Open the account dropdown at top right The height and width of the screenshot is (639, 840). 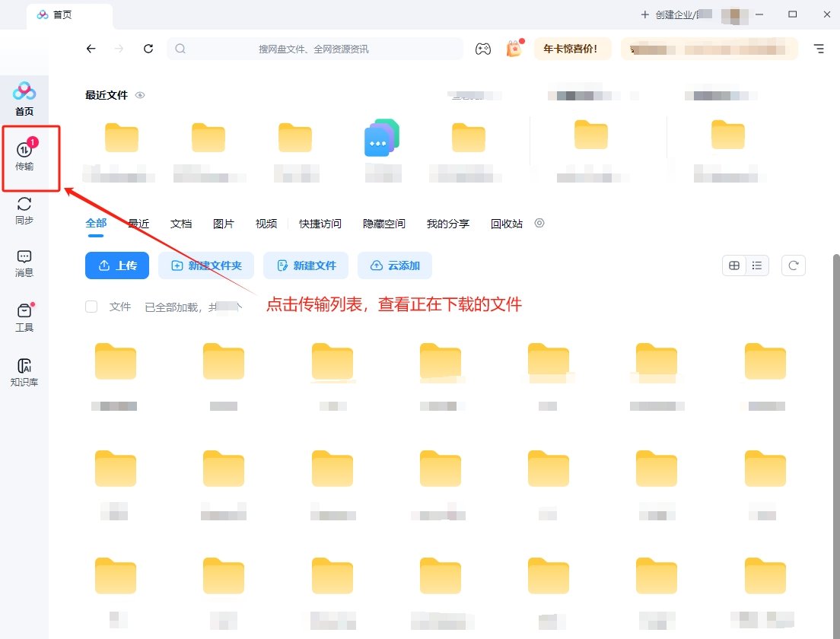click(708, 48)
